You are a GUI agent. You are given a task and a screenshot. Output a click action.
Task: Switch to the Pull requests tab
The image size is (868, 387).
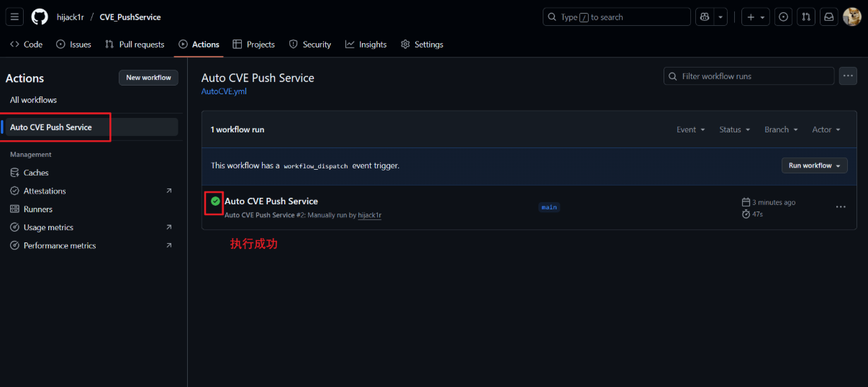click(x=135, y=45)
